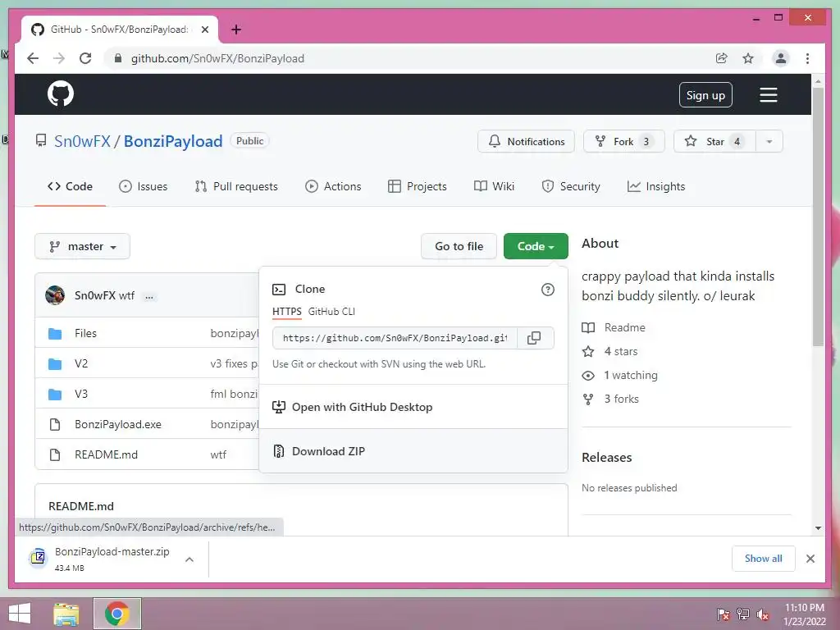Click the Clone help question mark icon

tap(547, 290)
